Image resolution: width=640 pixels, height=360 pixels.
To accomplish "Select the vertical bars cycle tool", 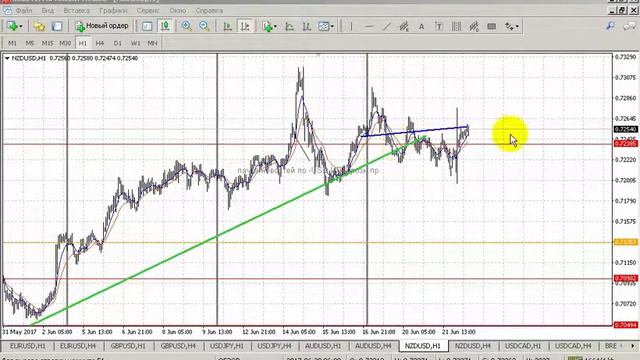I will 456,26.
